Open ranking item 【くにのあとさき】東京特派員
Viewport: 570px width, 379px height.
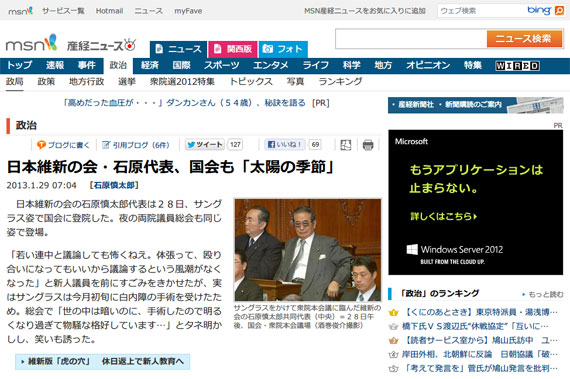[x=480, y=312]
